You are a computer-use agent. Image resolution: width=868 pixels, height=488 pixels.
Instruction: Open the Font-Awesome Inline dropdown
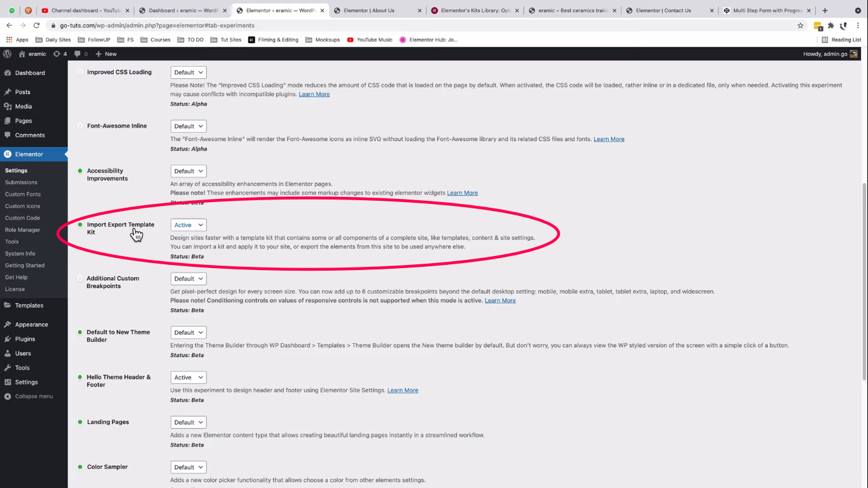click(188, 126)
